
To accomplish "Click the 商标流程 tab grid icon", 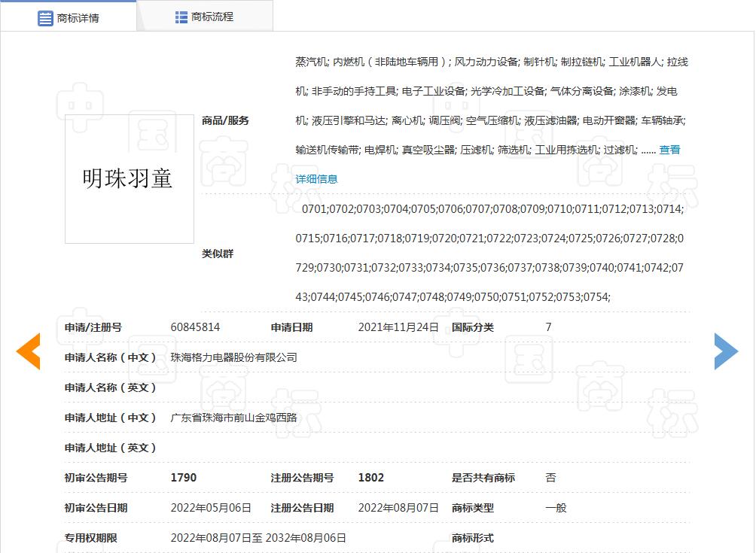I will coord(181,17).
